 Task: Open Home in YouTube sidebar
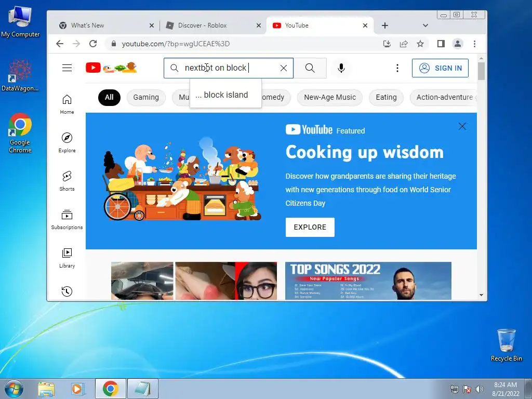pyautogui.click(x=67, y=104)
